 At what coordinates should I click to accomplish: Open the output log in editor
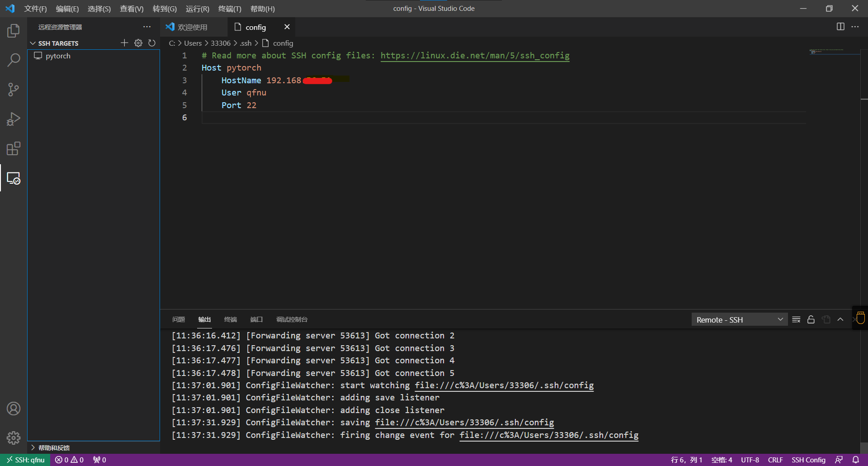826,319
